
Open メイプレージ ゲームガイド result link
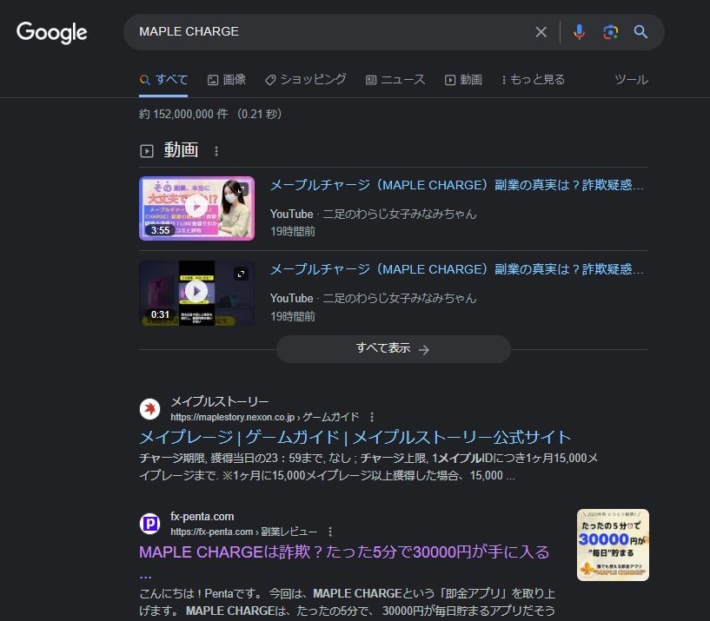coord(355,438)
